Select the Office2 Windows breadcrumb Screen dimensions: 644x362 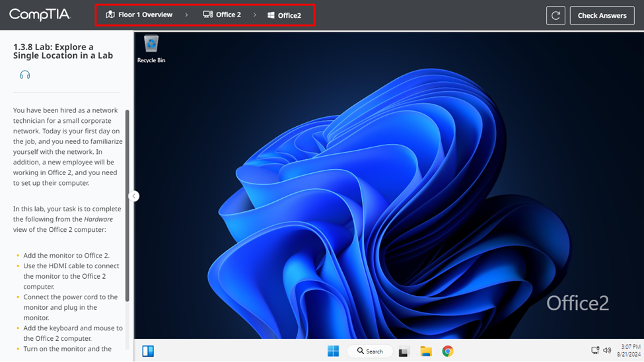(284, 15)
